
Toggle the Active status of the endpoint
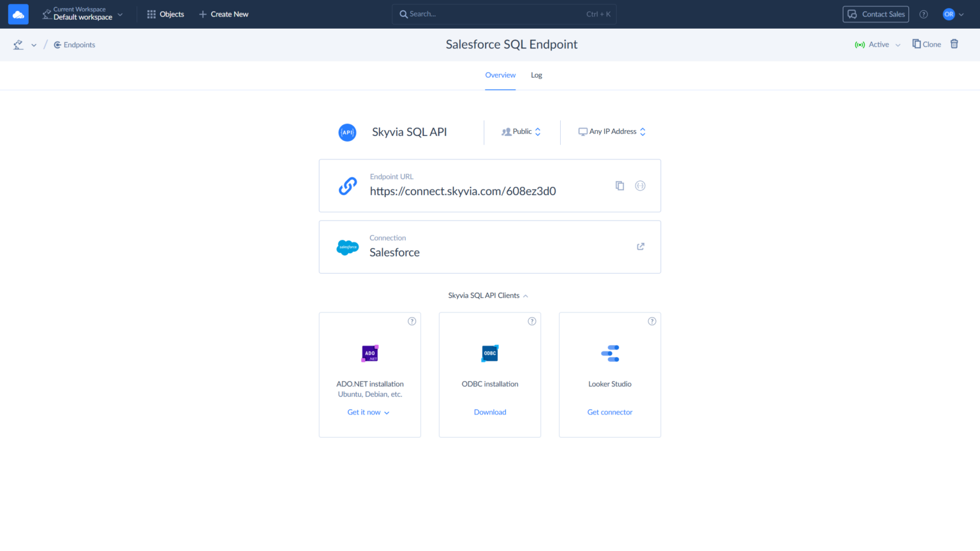tap(877, 45)
